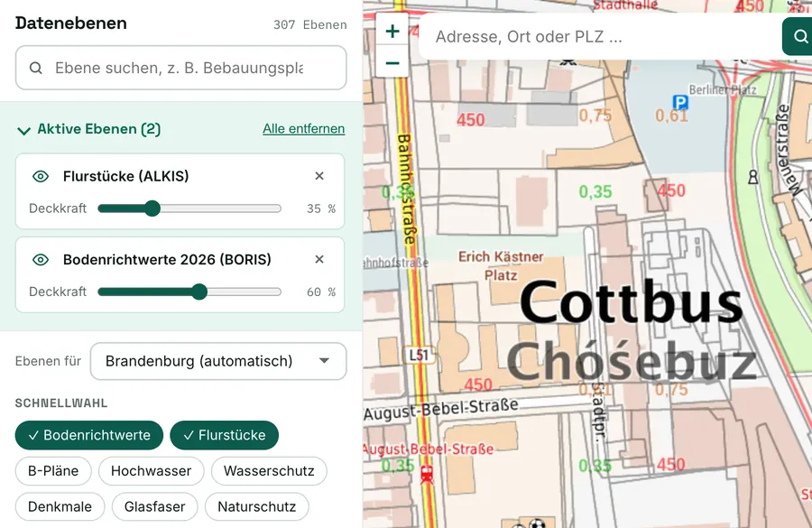The height and width of the screenshot is (528, 812).
Task: Zoom out of the map
Action: 392,62
